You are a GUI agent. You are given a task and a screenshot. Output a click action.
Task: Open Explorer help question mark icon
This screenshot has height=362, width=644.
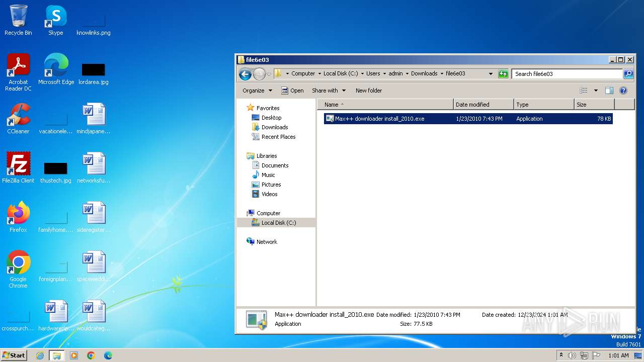coord(623,90)
